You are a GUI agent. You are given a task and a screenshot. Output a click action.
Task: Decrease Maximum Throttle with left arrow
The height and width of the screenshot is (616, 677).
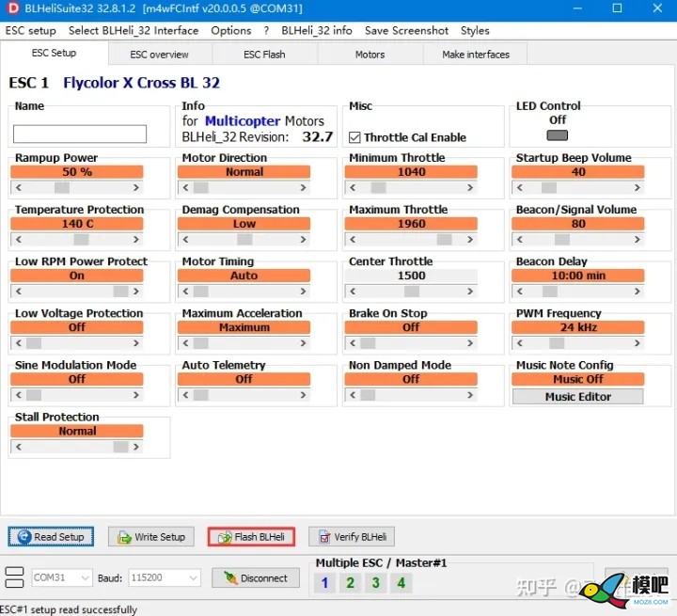353,239
